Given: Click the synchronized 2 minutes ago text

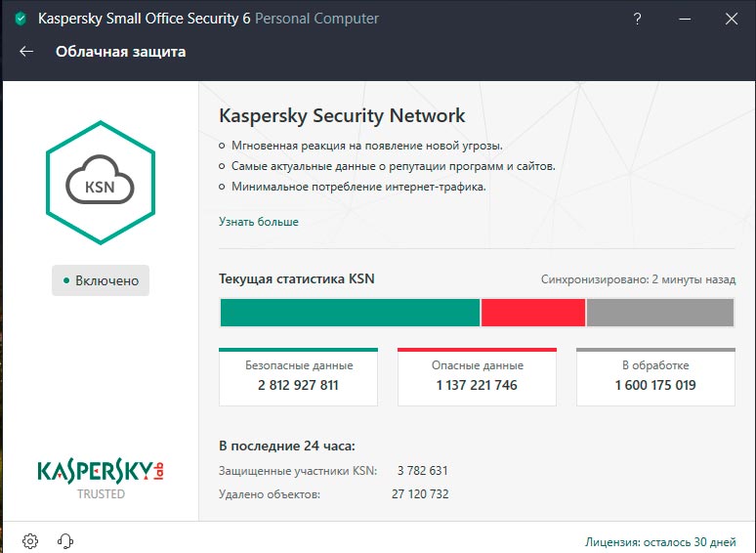Looking at the screenshot, I should click(638, 279).
